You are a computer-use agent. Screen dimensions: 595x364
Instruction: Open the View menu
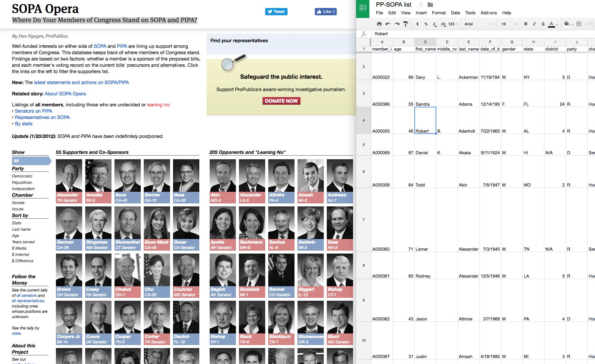coord(406,13)
